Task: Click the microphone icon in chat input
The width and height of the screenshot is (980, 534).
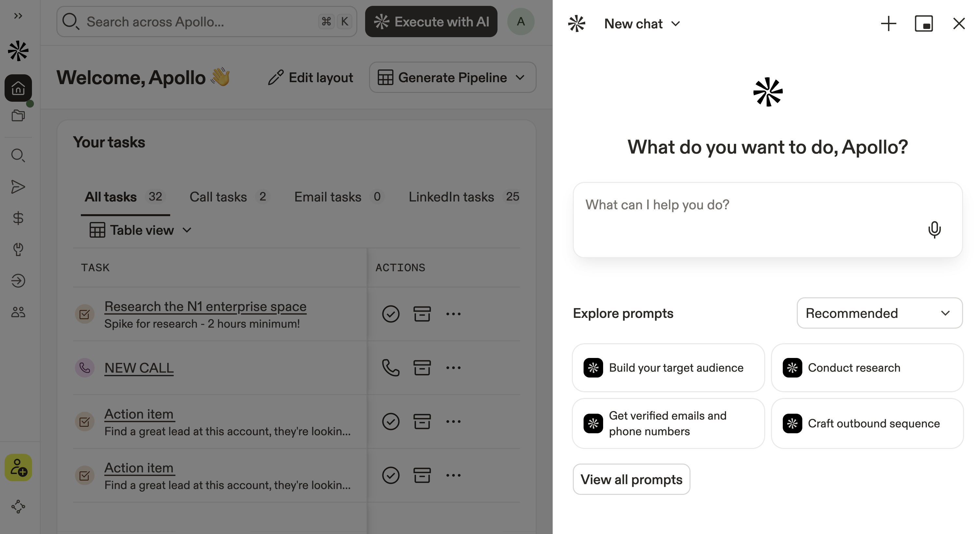Action: pos(934,230)
